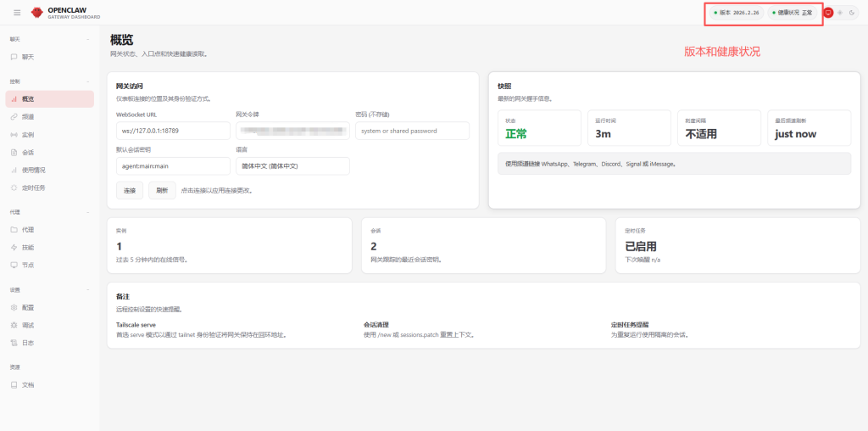Viewport: 868px width, 431px height.
Task: Open 实例 instances in the sidebar
Action: (x=28, y=135)
